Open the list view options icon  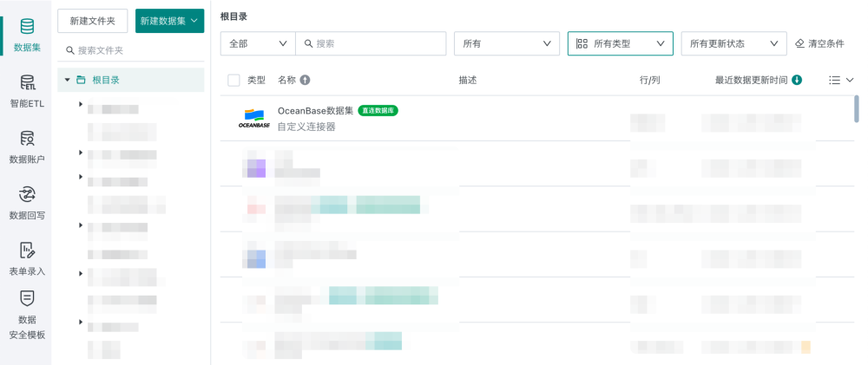[841, 80]
